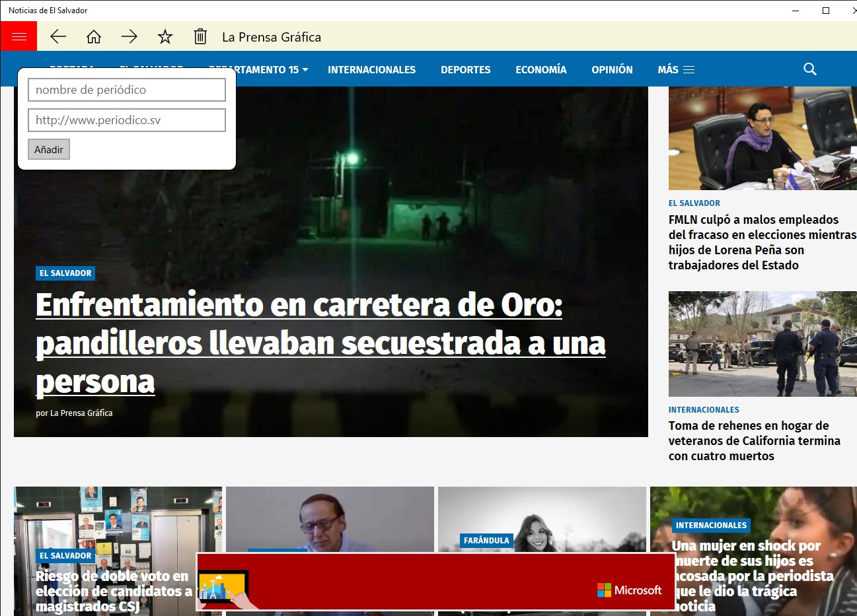The image size is (857, 616).
Task: Click the newspaper URL input field
Action: tap(127, 120)
